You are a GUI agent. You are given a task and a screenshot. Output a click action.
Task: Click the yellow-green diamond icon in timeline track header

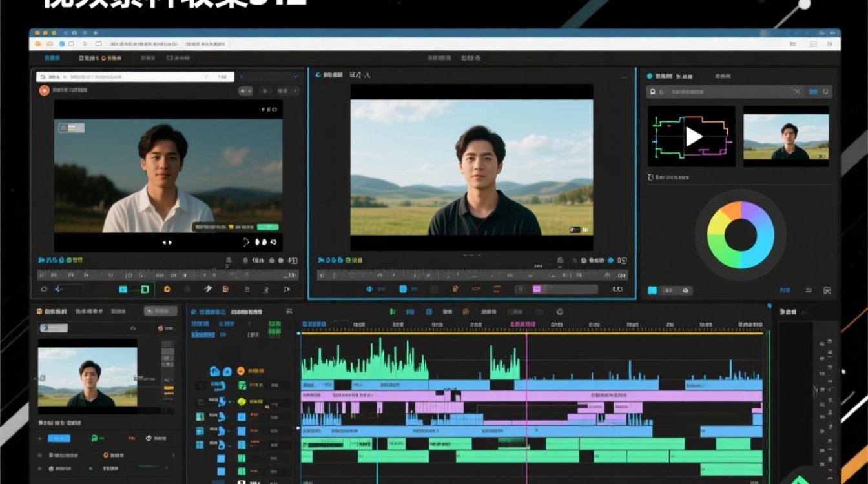coord(242,401)
